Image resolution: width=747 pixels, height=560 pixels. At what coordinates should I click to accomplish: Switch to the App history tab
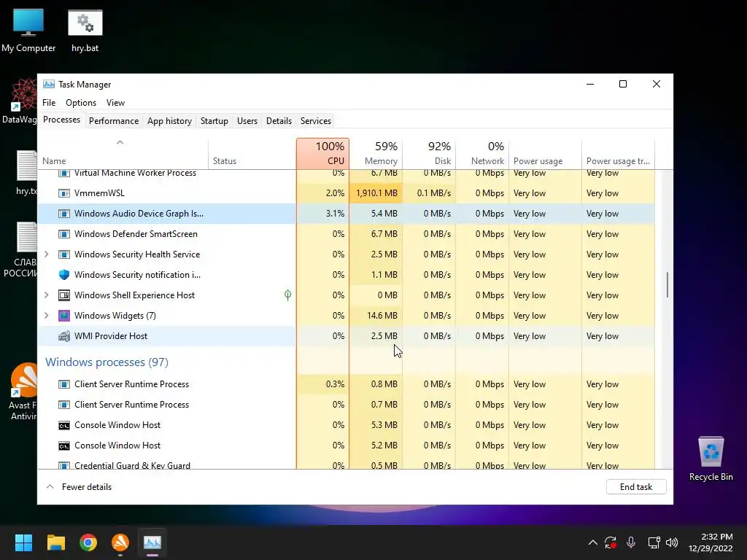coord(169,121)
